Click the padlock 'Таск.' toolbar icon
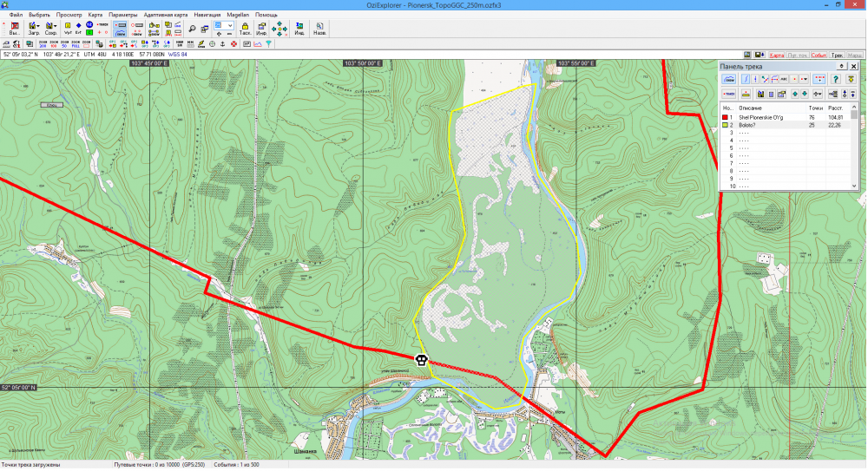 [x=246, y=28]
